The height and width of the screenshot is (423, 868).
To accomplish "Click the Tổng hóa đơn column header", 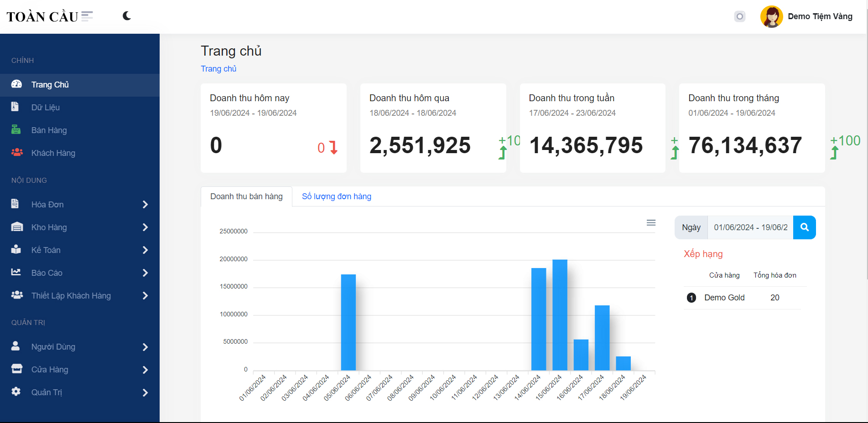I will 775,275.
